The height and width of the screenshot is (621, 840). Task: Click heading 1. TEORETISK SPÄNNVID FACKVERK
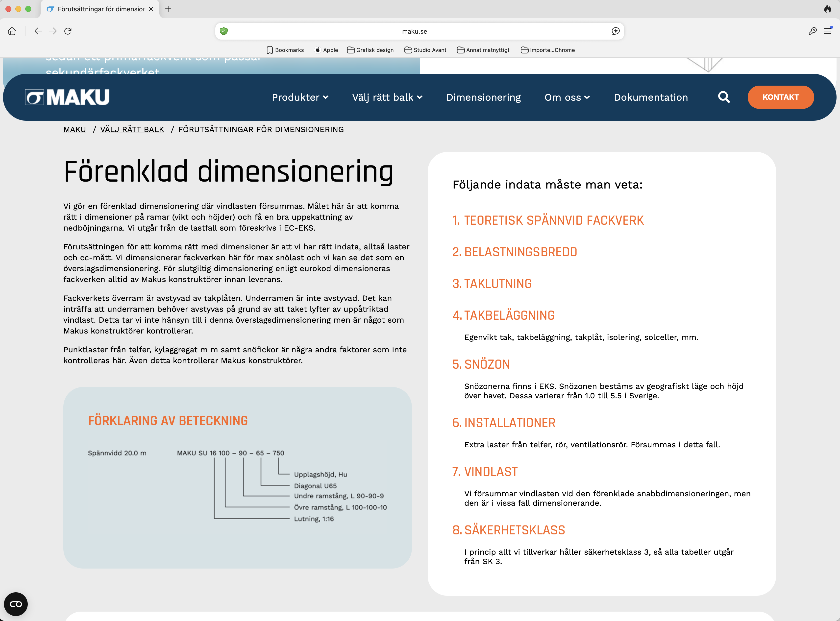(x=548, y=220)
